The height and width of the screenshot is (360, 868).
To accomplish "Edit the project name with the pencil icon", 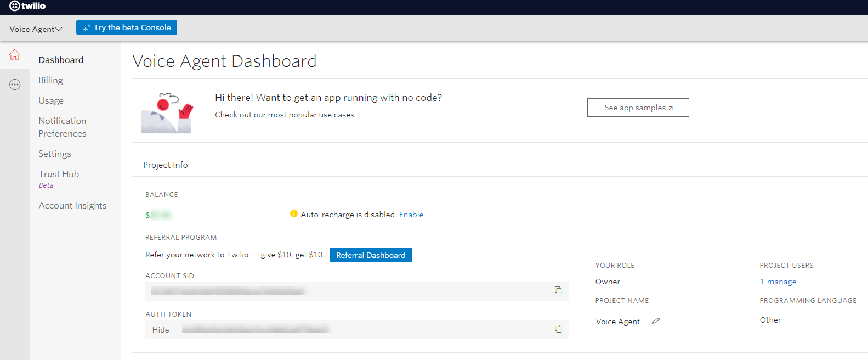I will click(656, 321).
